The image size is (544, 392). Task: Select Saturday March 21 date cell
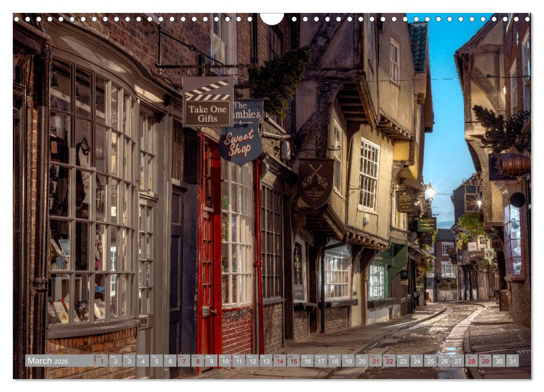[375, 361]
